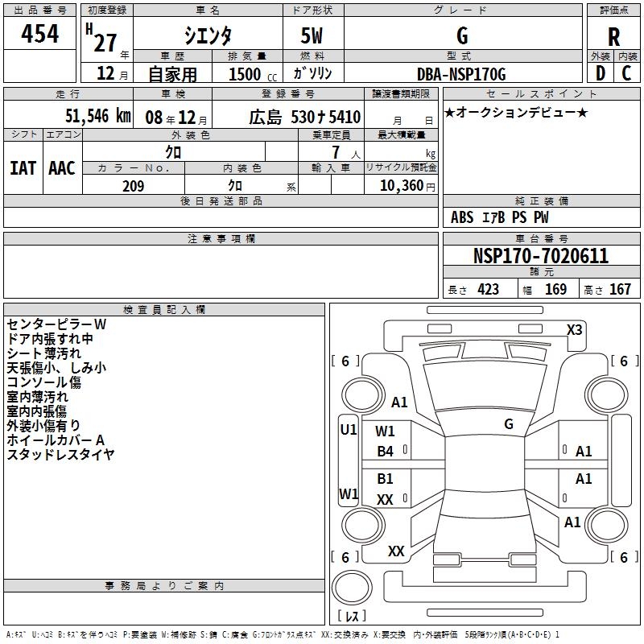Click spare tire circle above [レス]

(352, 587)
